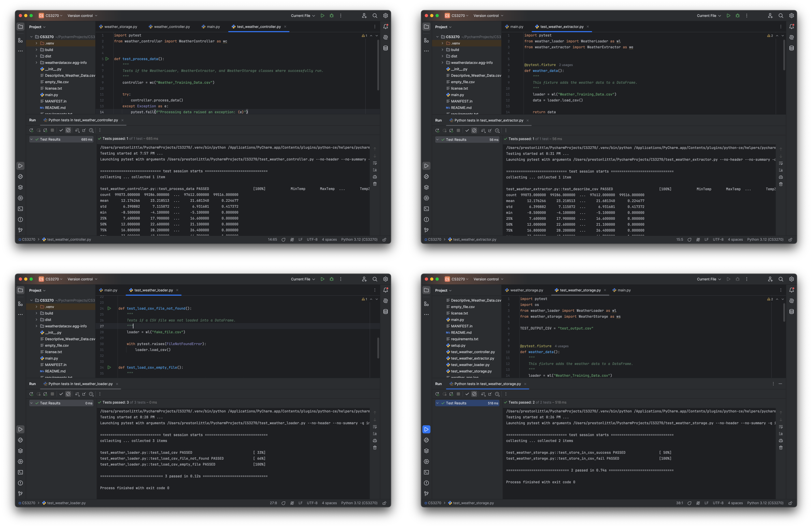The width and height of the screenshot is (812, 527).
Task: Clear console output with trash icon in test_weather_loader window
Action: (375, 448)
